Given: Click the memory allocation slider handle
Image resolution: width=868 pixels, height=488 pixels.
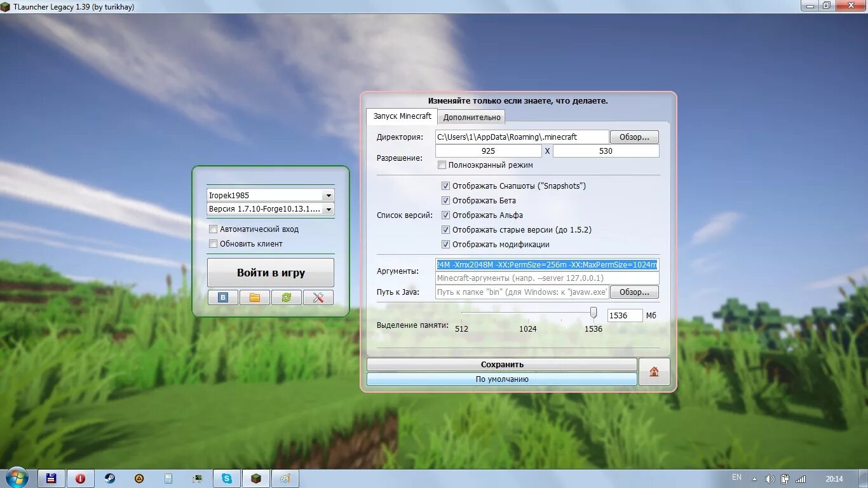Looking at the screenshot, I should point(593,313).
